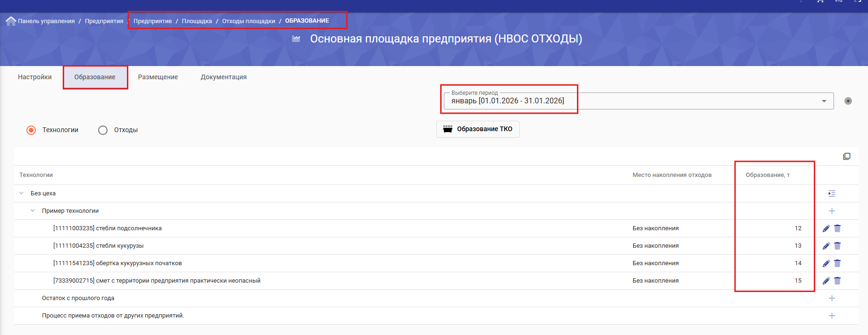Screen dimensions: 868x335
Task: Open the Размещение tab
Action: point(158,77)
